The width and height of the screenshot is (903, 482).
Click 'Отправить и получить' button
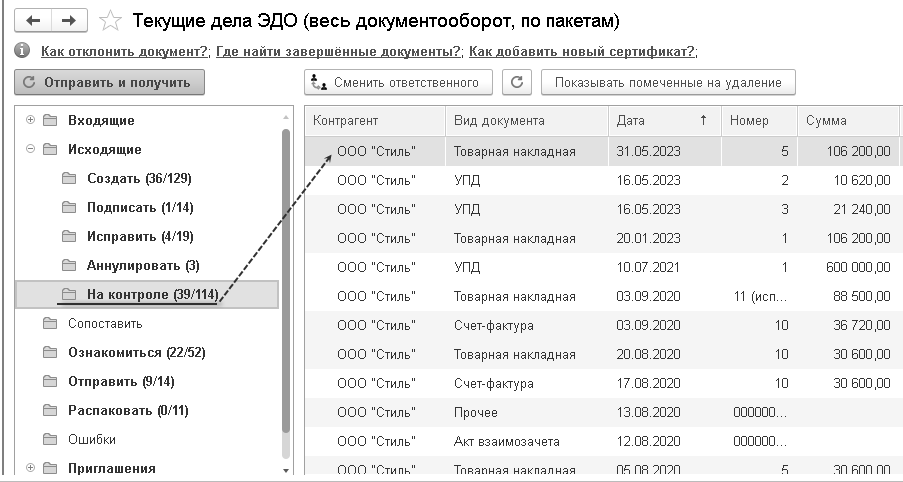click(x=109, y=82)
